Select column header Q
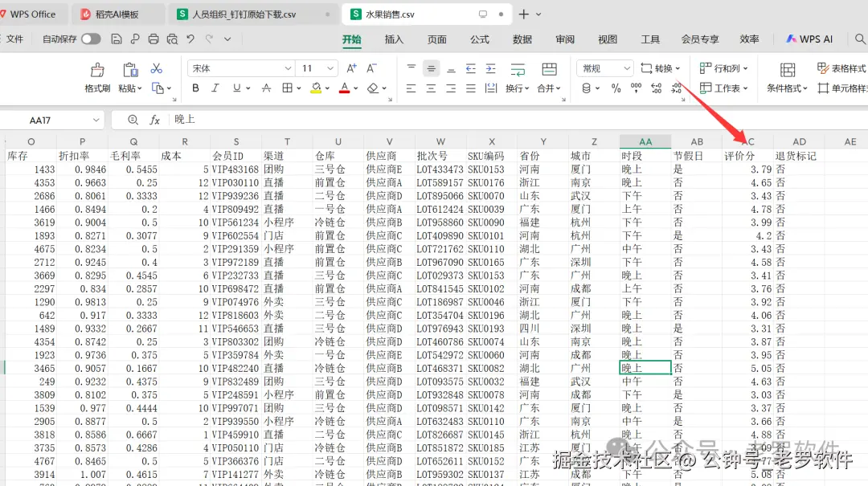This screenshot has width=868, height=486. 133,141
